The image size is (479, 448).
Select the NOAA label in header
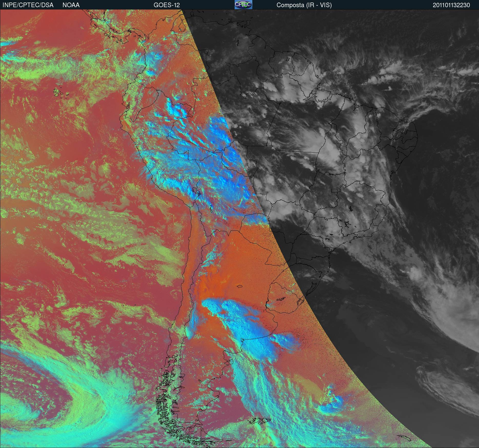pyautogui.click(x=71, y=5)
